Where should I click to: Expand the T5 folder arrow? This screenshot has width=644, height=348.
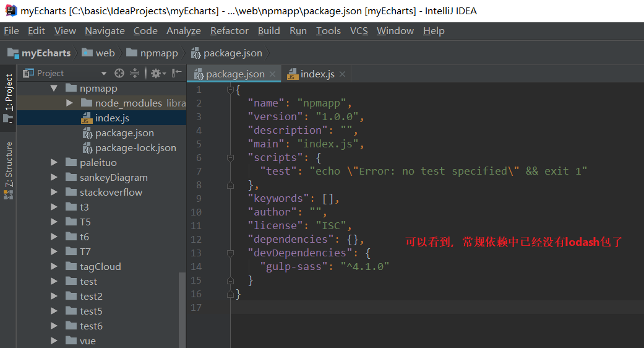pyautogui.click(x=54, y=222)
